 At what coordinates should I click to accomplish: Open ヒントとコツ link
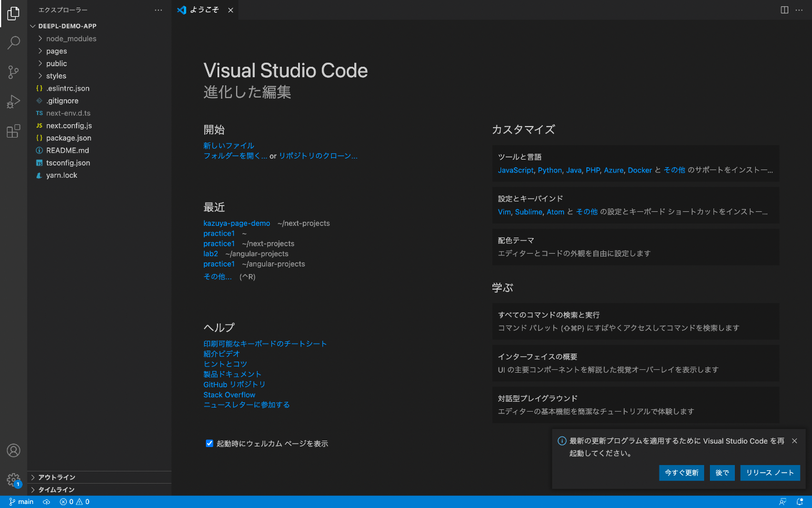click(x=225, y=364)
